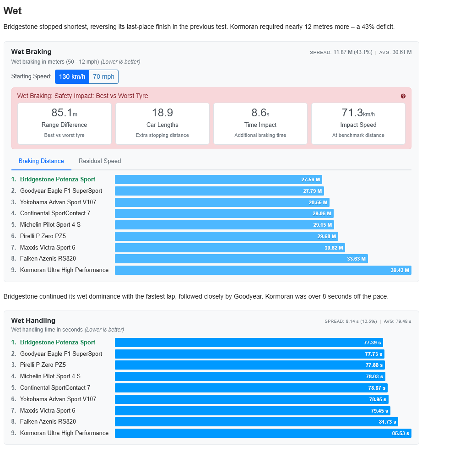Select Michelin Pilot Sport 4 S in Wet Braking
Image resolution: width=476 pixels, height=452 pixels.
click(50, 224)
